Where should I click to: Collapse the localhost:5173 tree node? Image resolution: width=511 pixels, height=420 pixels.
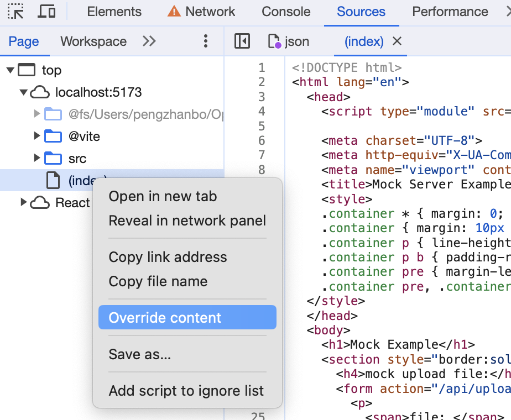pyautogui.click(x=24, y=92)
